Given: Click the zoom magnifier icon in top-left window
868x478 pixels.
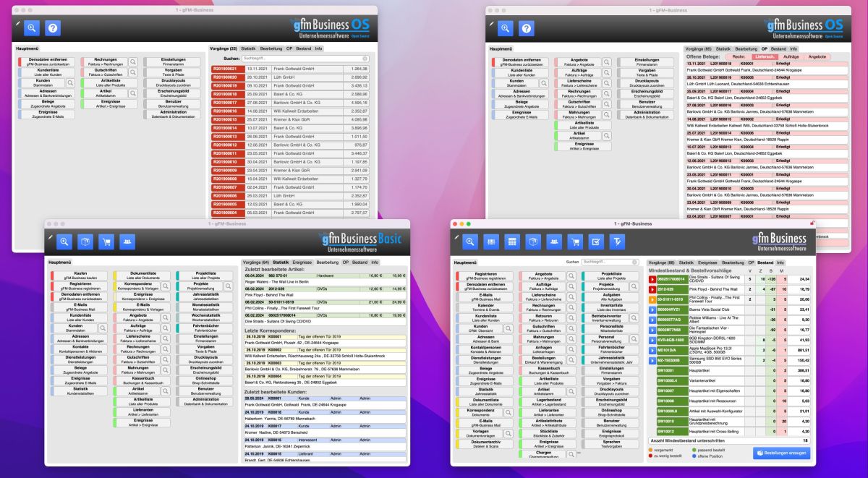Looking at the screenshot, I should tap(31, 27).
